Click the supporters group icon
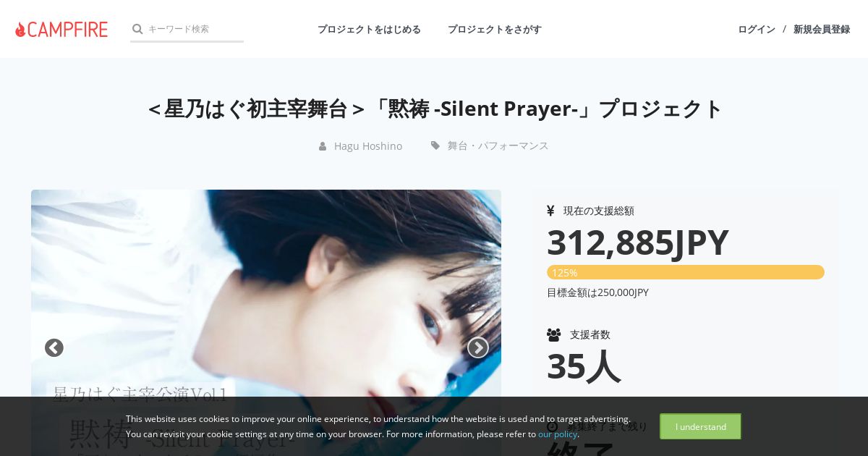This screenshot has width=868, height=456. click(554, 334)
